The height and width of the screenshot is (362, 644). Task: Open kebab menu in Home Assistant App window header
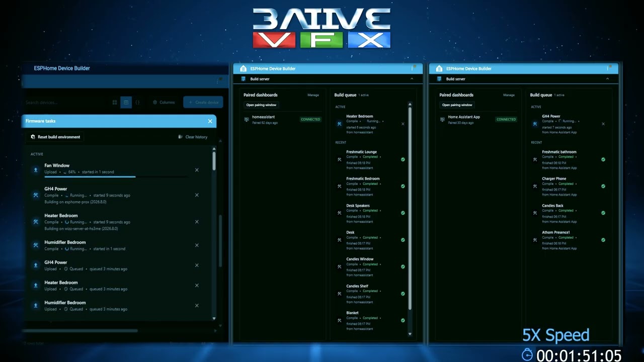607,68
